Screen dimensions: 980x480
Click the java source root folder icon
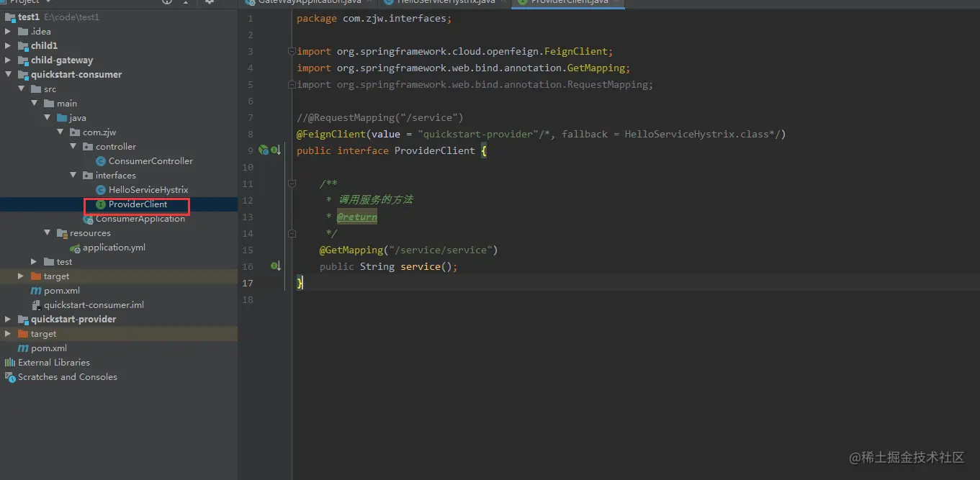(62, 118)
